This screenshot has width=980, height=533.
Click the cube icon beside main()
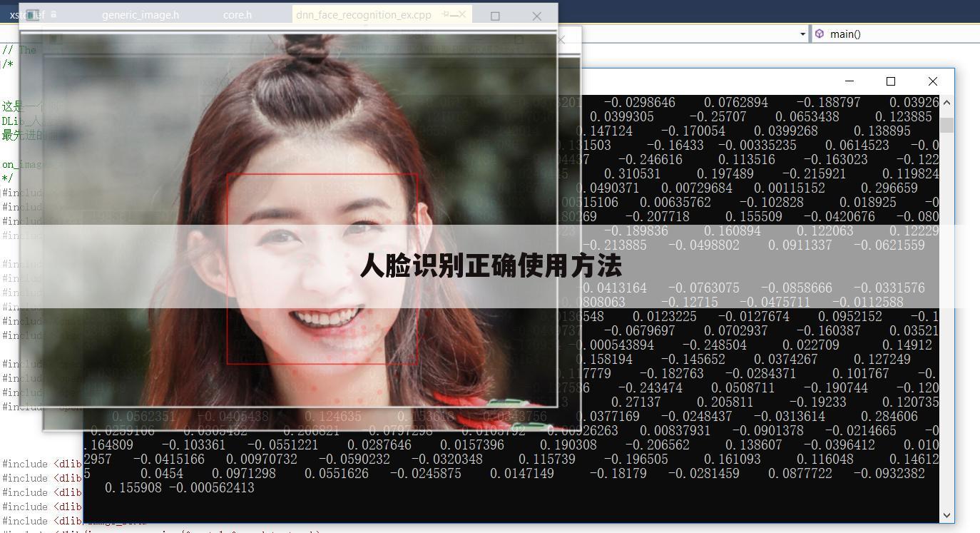820,34
